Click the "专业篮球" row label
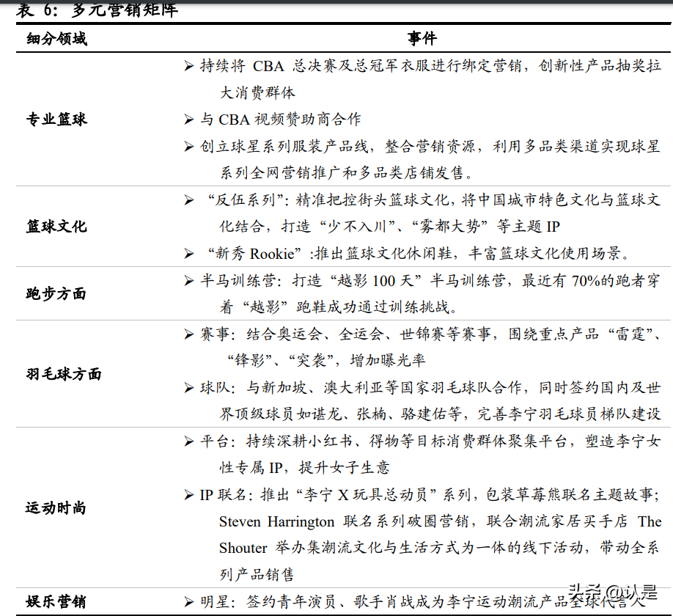Image resolution: width=673 pixels, height=616 pixels. click(x=56, y=119)
